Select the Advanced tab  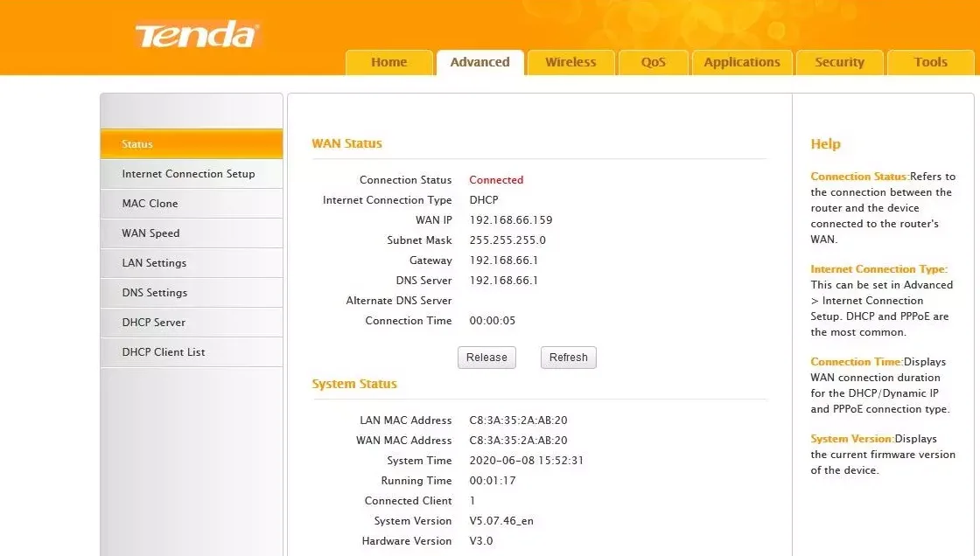click(x=479, y=62)
